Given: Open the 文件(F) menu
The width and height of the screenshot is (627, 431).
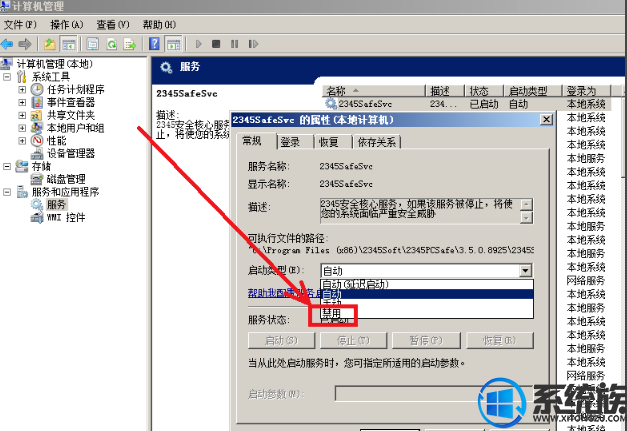Looking at the screenshot, I should pos(20,25).
